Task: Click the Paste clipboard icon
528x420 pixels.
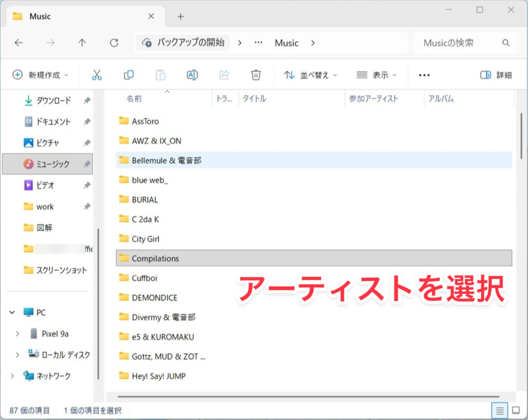Action: point(160,75)
